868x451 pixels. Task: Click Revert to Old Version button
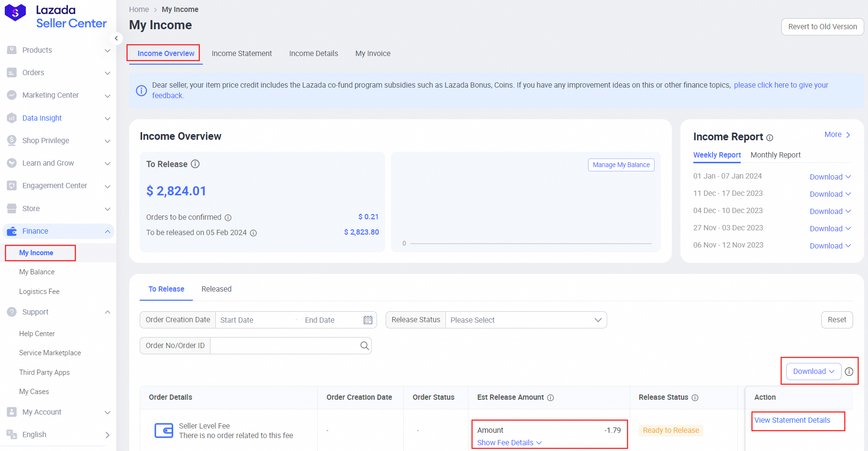pos(823,27)
